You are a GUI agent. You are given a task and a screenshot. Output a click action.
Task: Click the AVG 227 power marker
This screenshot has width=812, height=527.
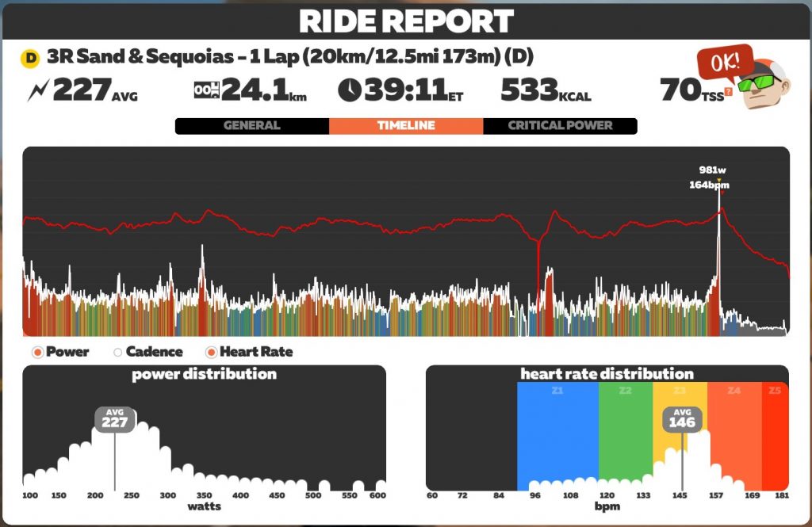pyautogui.click(x=114, y=420)
